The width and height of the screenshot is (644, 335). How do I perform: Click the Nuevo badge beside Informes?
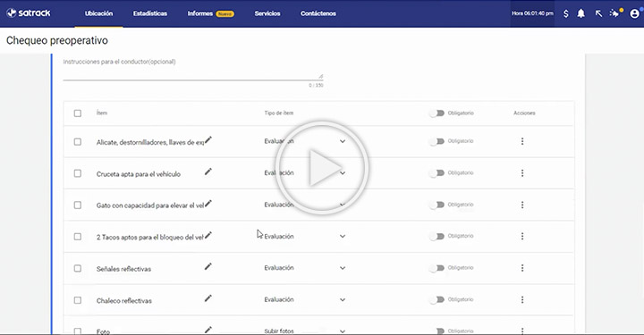pos(225,14)
